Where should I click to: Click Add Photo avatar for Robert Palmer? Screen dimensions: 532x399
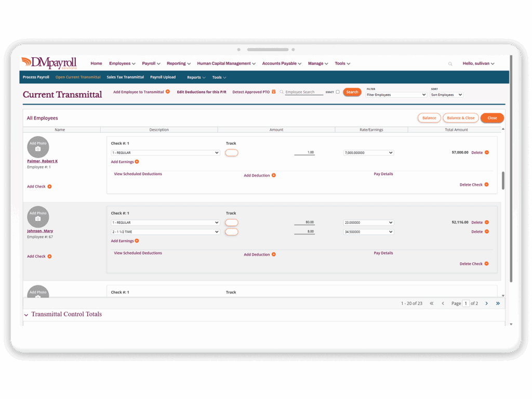tap(38, 147)
